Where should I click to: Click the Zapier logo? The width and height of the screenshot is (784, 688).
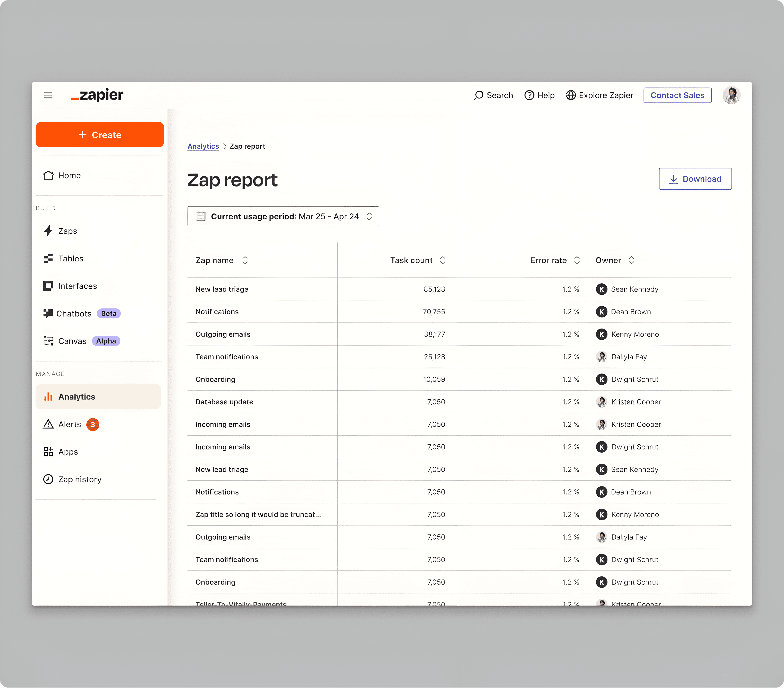tap(97, 95)
